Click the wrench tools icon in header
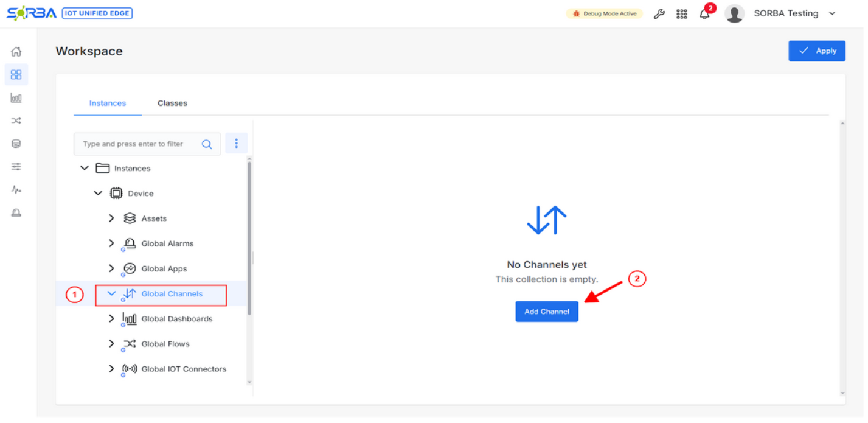This screenshot has height=423, width=868. pos(659,14)
